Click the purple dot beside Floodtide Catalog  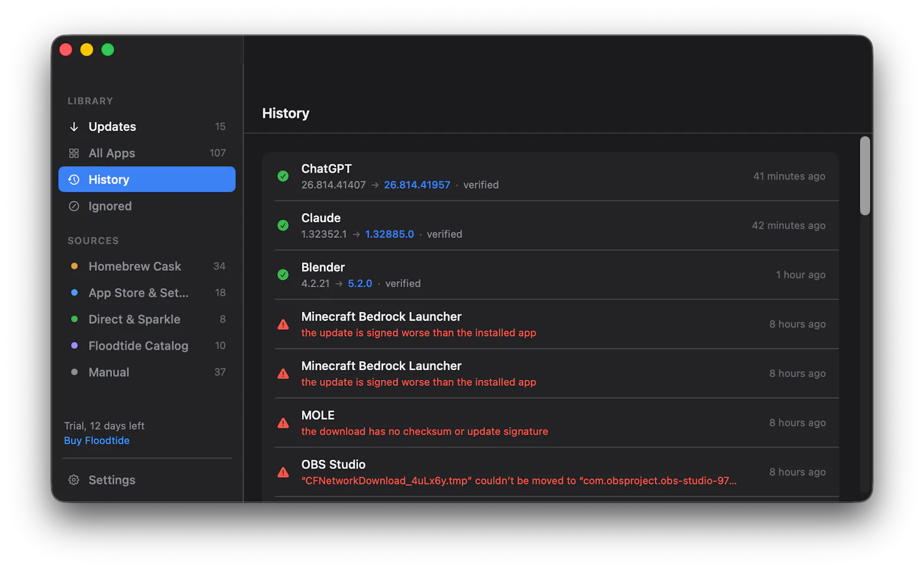pyautogui.click(x=74, y=346)
